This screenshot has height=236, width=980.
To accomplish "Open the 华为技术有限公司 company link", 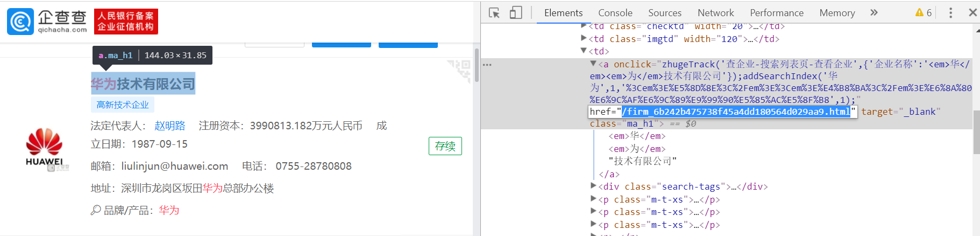I will 143,84.
